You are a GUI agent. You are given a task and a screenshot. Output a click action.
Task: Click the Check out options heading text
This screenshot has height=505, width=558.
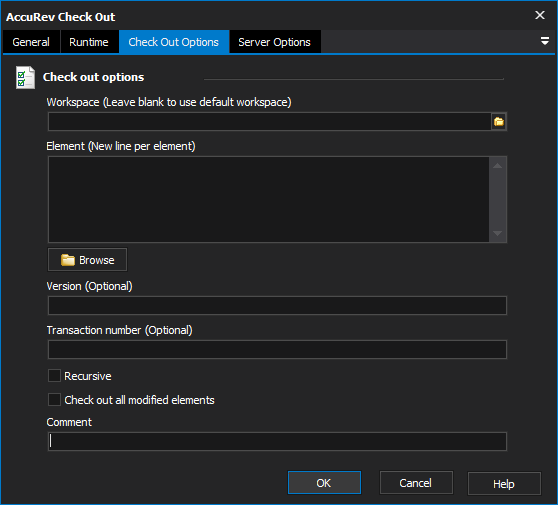(x=93, y=77)
